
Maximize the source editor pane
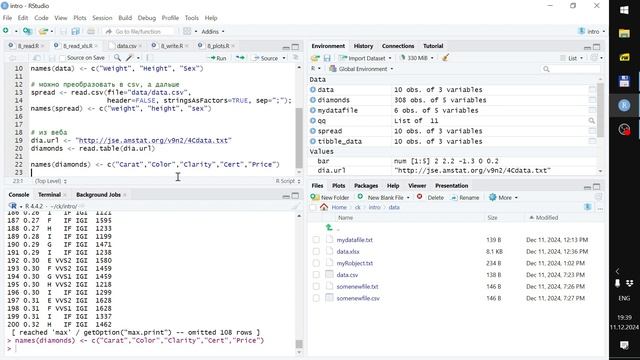click(295, 47)
